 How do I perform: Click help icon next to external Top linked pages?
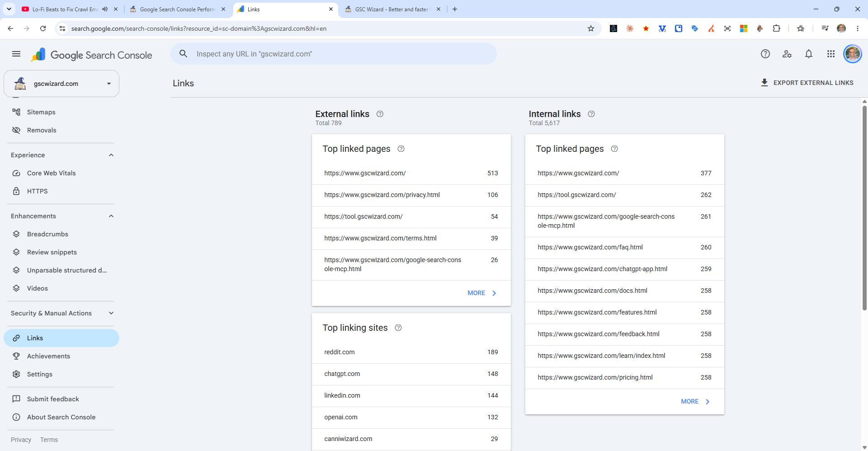(x=401, y=149)
